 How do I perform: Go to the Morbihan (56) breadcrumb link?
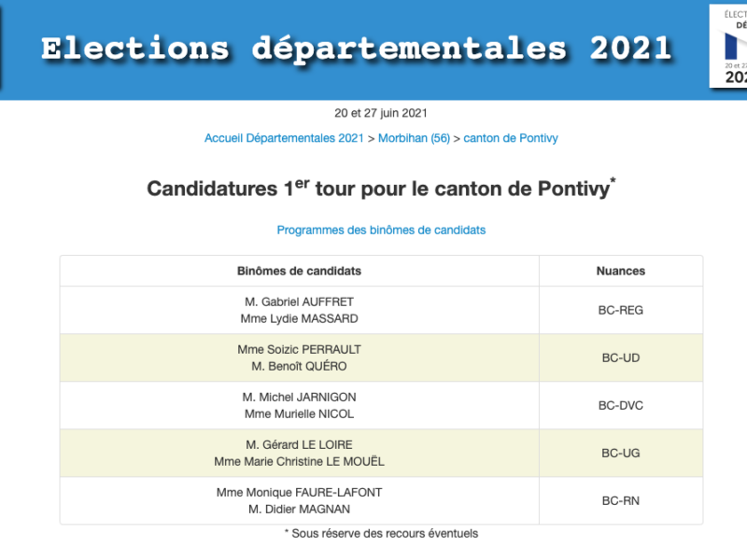click(x=414, y=138)
